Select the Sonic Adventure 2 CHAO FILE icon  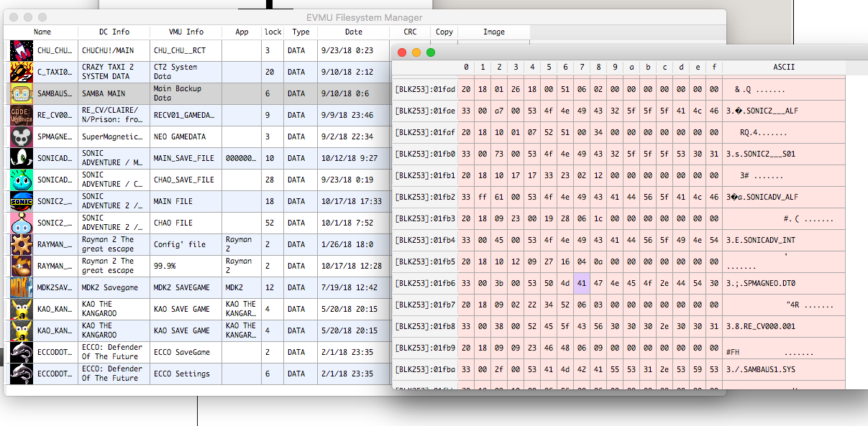(x=22, y=223)
